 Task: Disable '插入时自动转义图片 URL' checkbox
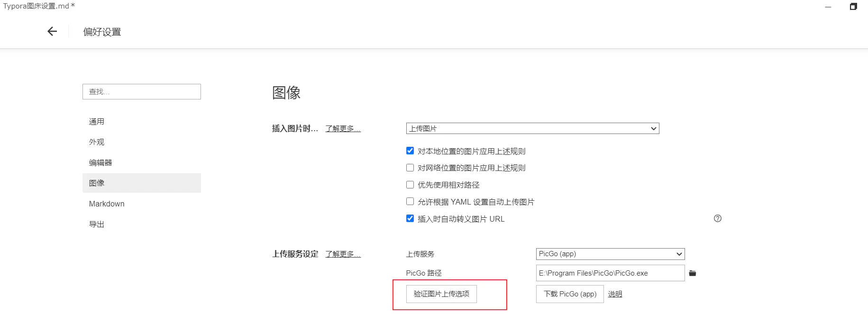[x=410, y=219]
